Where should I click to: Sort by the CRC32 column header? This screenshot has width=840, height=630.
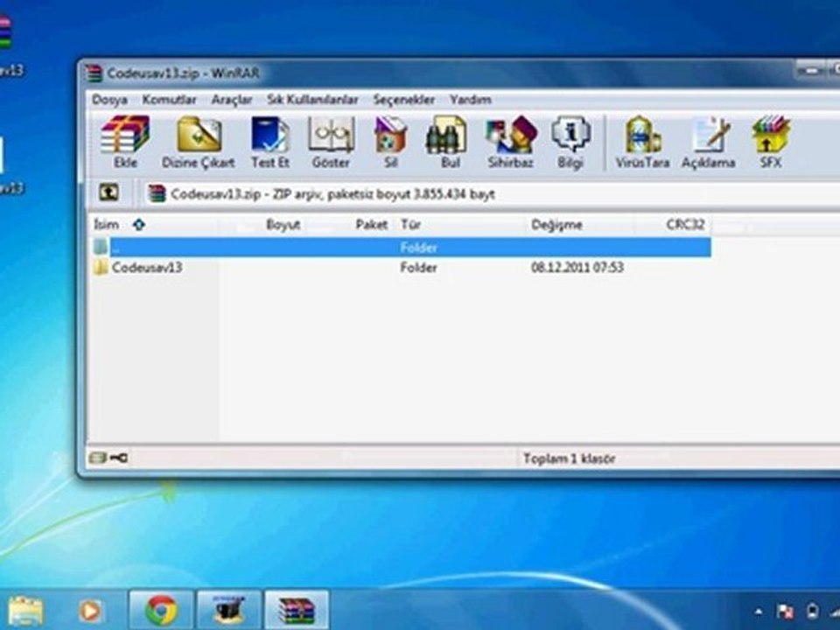click(x=685, y=225)
